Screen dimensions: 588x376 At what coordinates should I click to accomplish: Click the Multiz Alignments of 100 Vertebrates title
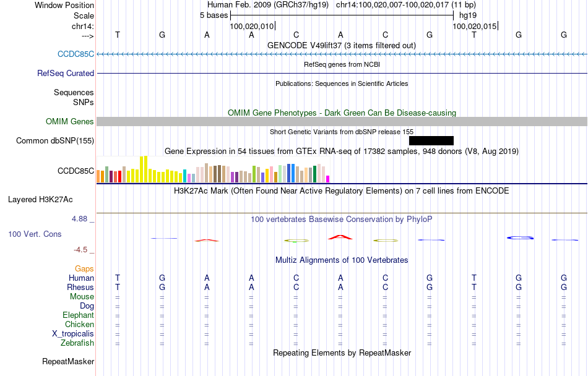pyautogui.click(x=342, y=260)
